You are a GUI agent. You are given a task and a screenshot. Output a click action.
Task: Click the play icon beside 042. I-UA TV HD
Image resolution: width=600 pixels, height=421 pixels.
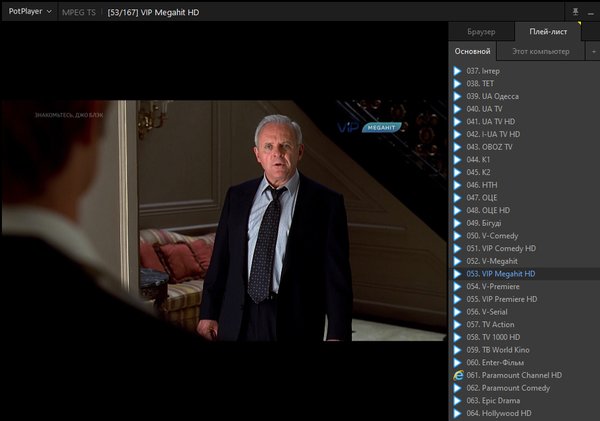click(x=457, y=134)
